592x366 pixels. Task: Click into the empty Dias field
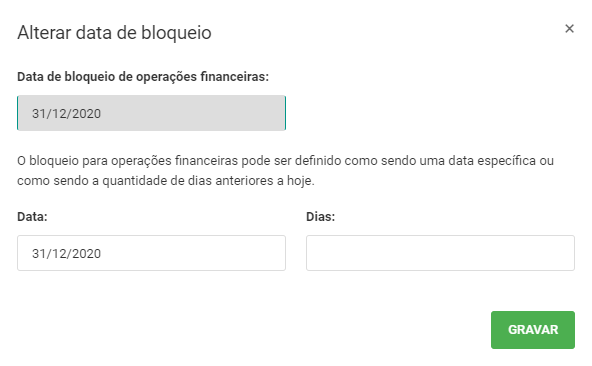[x=440, y=253]
